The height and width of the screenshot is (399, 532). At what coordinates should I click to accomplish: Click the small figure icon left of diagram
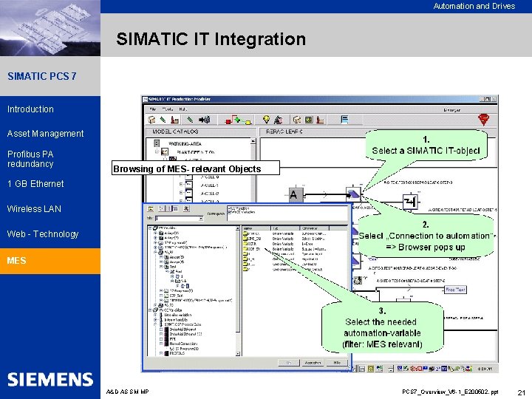tap(358, 280)
